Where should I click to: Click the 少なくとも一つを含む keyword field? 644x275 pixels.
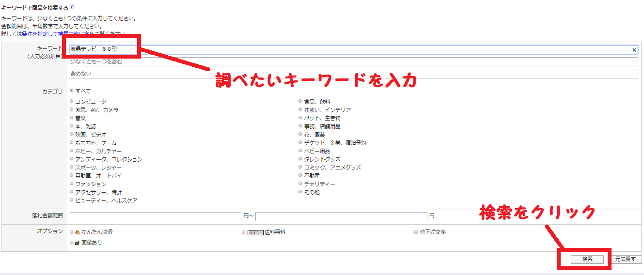click(354, 62)
